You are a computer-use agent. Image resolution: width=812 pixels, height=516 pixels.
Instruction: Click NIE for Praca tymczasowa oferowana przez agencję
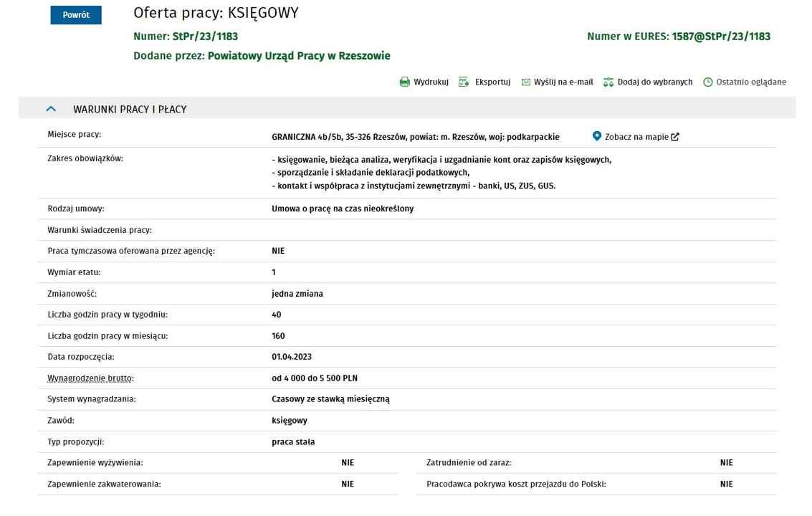click(278, 251)
